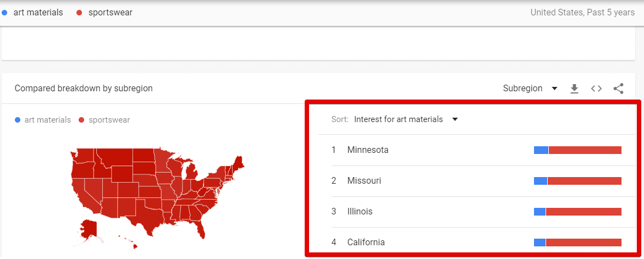This screenshot has height=259, width=644.
Task: Click Missouri's red sportswear bar
Action: point(585,181)
